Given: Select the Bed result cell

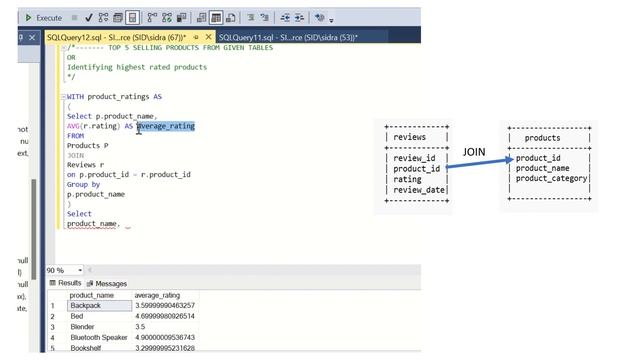Looking at the screenshot, I should [99, 316].
